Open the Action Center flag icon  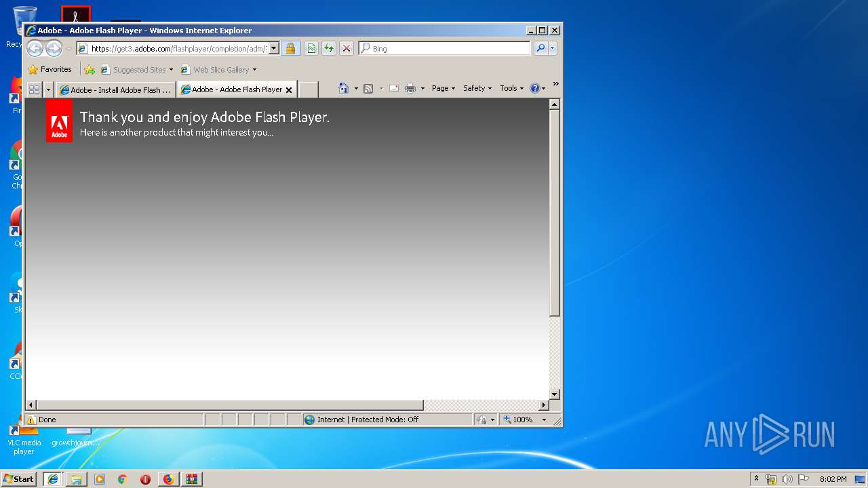(x=804, y=479)
